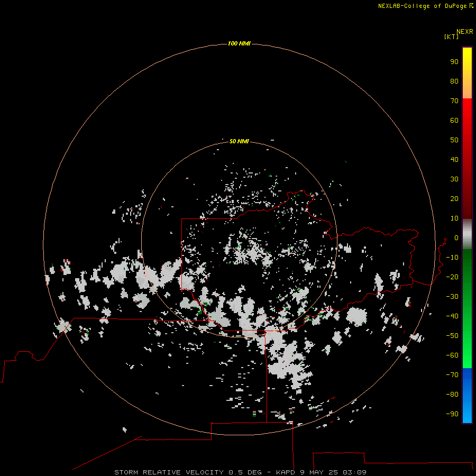Click the 20 value on velocity scale

coord(454,198)
